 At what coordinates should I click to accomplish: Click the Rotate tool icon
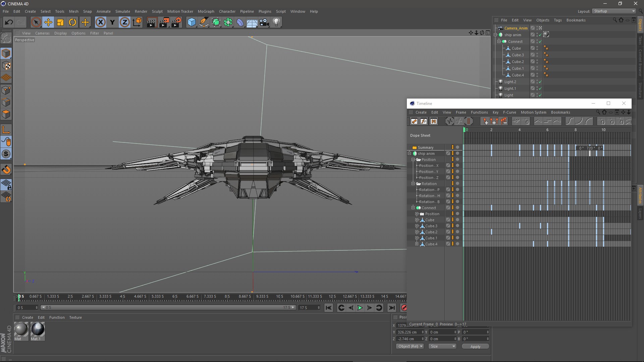coord(72,22)
